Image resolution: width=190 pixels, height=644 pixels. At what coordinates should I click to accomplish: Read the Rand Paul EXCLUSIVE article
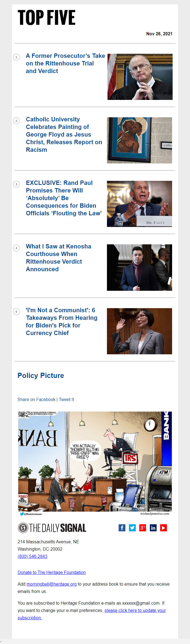(x=64, y=198)
